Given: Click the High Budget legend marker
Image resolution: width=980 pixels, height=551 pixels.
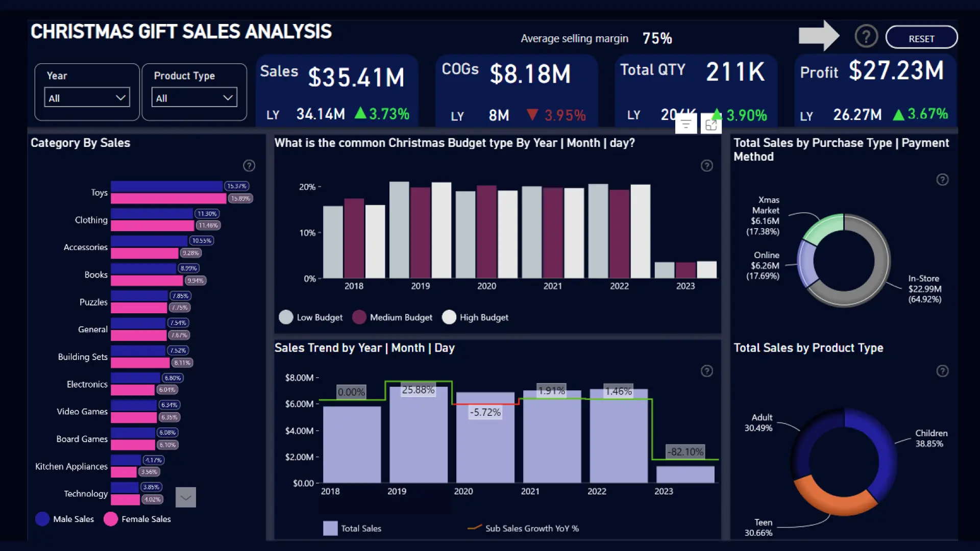Looking at the screenshot, I should tap(449, 317).
